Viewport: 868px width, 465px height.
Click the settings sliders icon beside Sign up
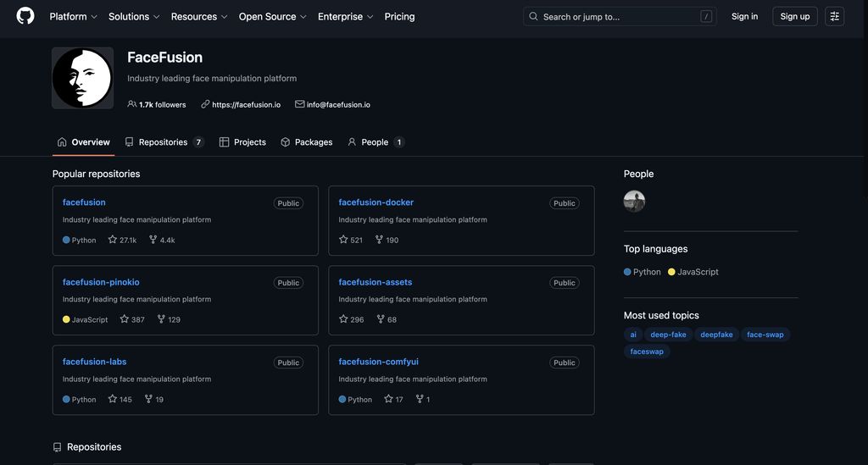[x=834, y=17]
